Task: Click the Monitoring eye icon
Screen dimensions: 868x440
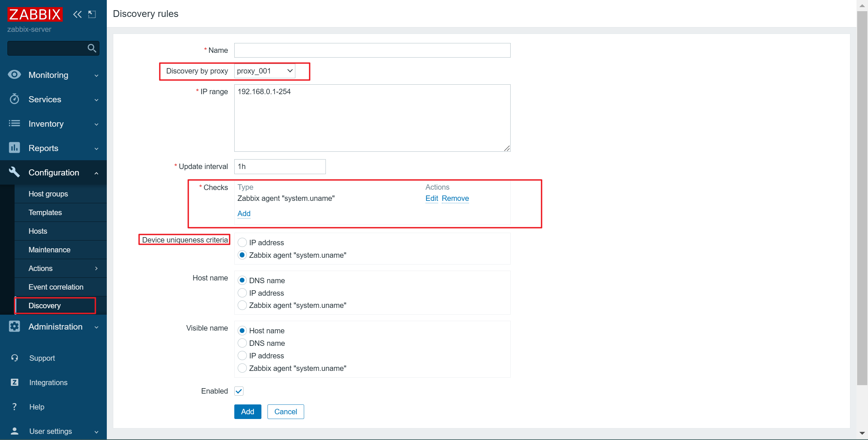Action: (14, 75)
